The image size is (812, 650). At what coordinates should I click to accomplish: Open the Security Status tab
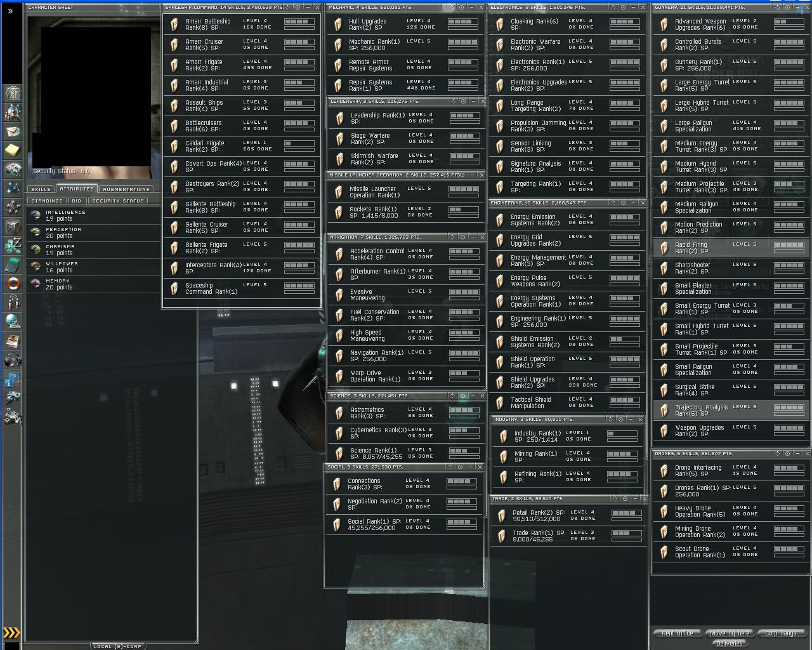click(117, 201)
